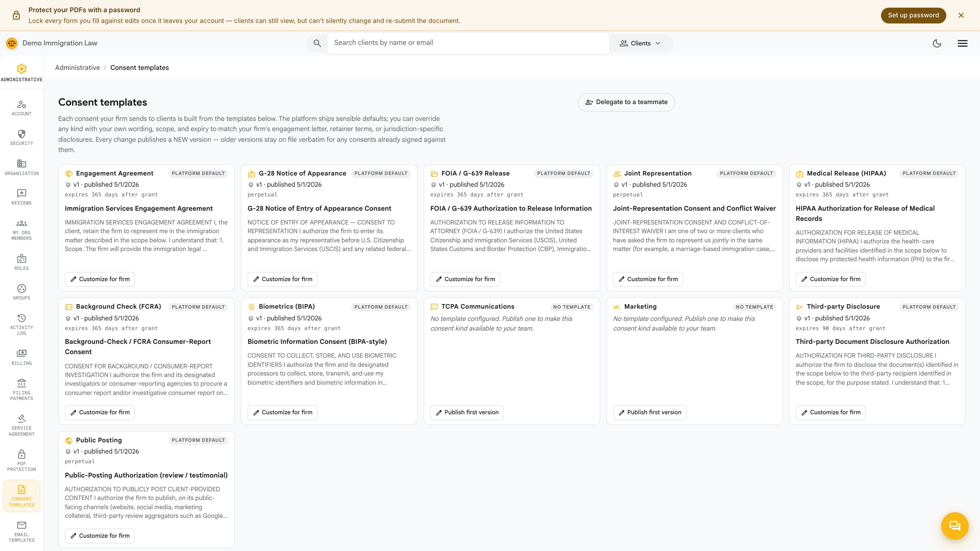Publish first version for TCPA Communications
Viewport: 980px width, 551px height.
[x=467, y=412]
